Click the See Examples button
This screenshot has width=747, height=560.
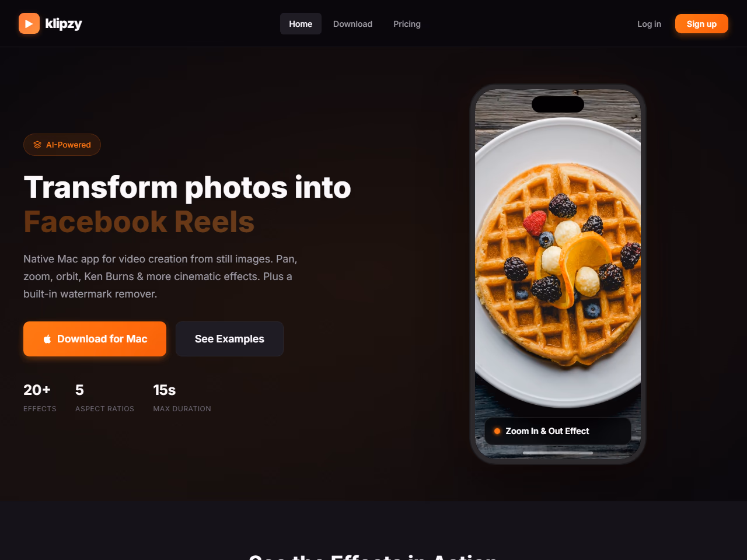(229, 339)
